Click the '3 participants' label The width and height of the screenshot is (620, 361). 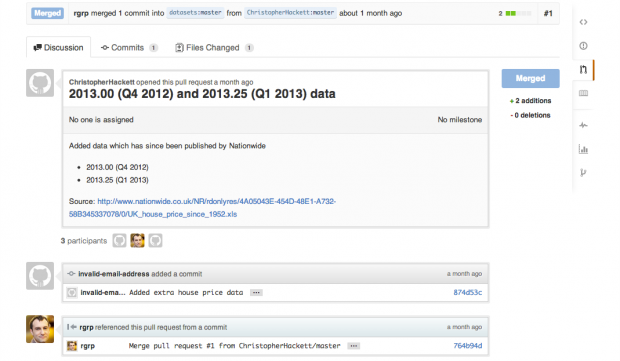(x=84, y=241)
